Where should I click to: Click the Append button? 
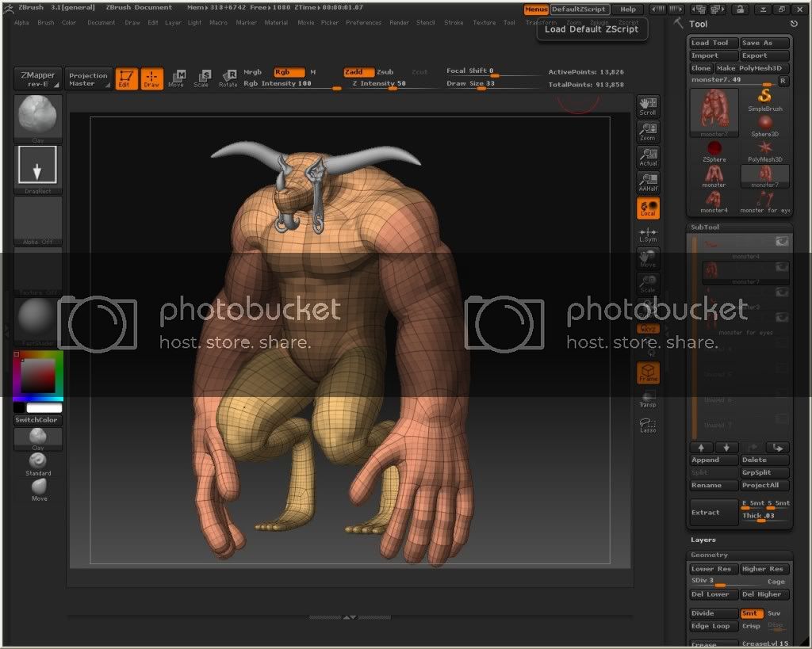(x=714, y=460)
